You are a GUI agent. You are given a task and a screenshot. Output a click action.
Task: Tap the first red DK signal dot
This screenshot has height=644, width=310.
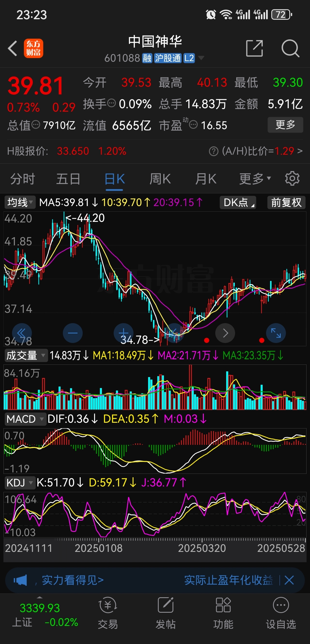(206, 341)
